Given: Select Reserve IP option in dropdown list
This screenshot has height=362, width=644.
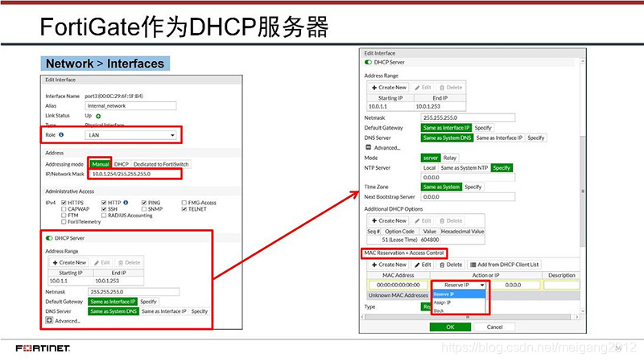Looking at the screenshot, I should 459,294.
